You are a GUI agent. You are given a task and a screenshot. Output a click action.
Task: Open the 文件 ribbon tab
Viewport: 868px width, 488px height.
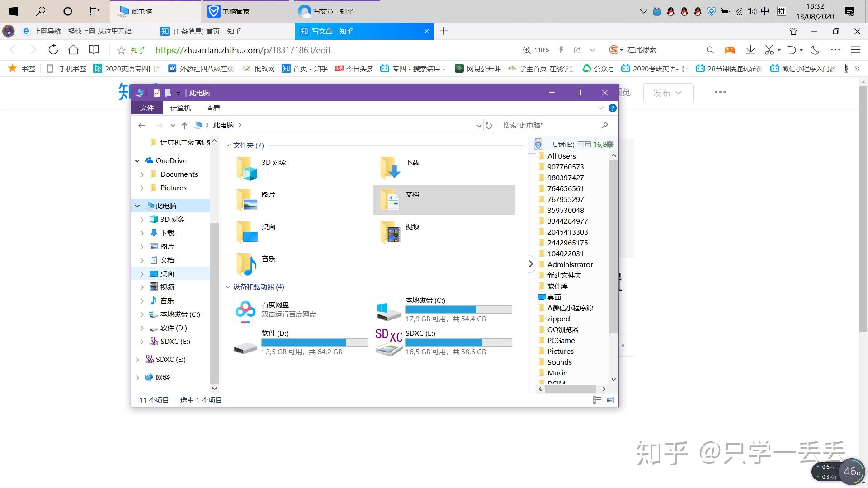coord(147,108)
